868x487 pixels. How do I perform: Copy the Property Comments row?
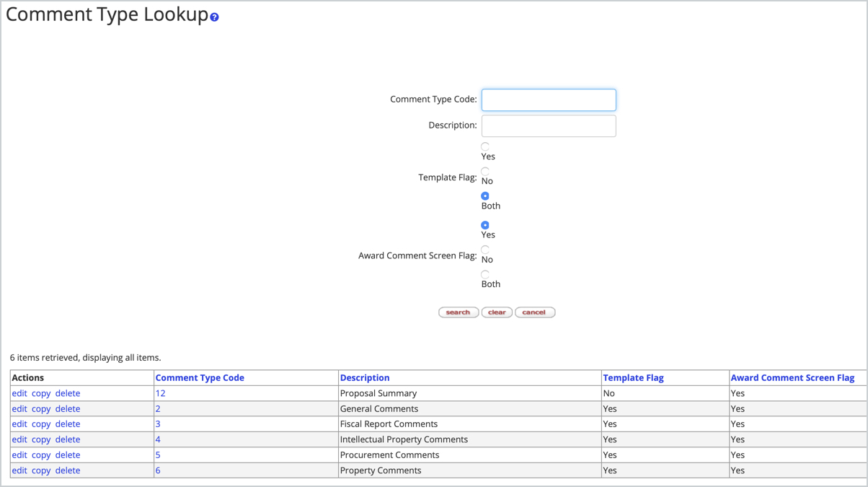(x=41, y=470)
